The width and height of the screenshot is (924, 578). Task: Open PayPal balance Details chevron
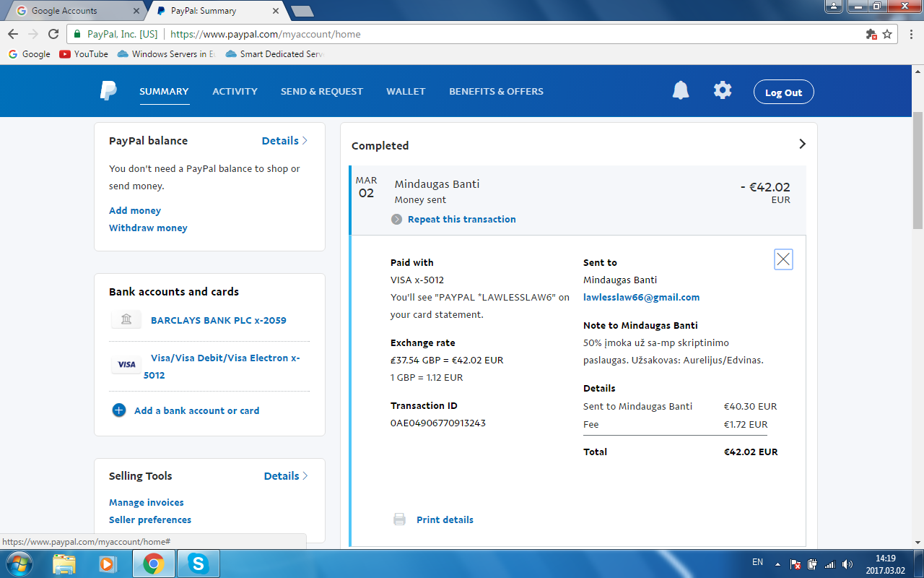[305, 141]
